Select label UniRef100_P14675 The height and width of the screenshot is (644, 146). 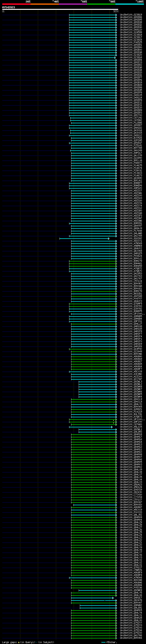tap(131, 165)
